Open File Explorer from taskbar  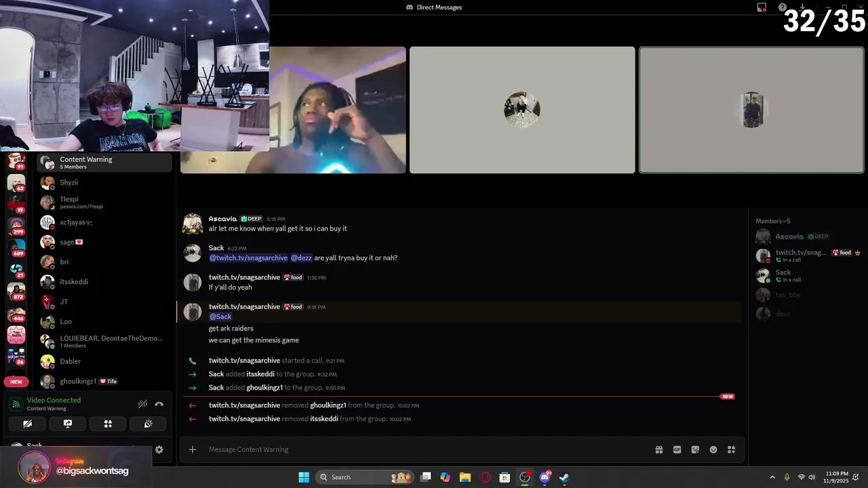(x=465, y=477)
